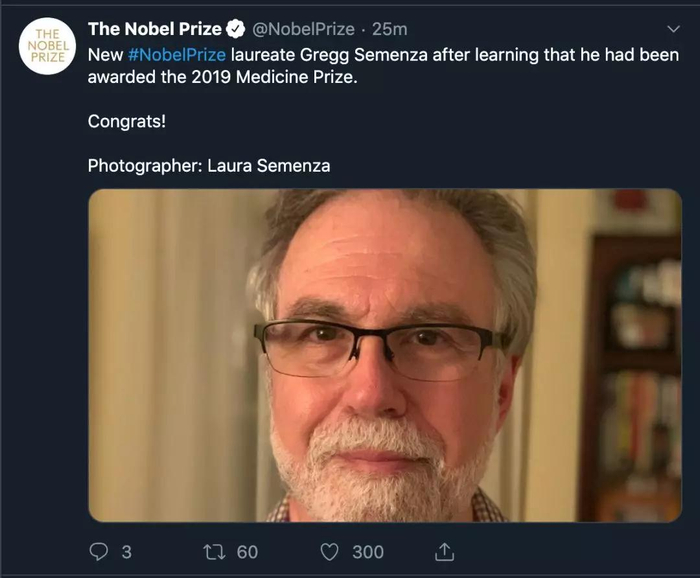Screen dimensions: 700x578
Task: Click the reply count of 3
Action: (126, 551)
